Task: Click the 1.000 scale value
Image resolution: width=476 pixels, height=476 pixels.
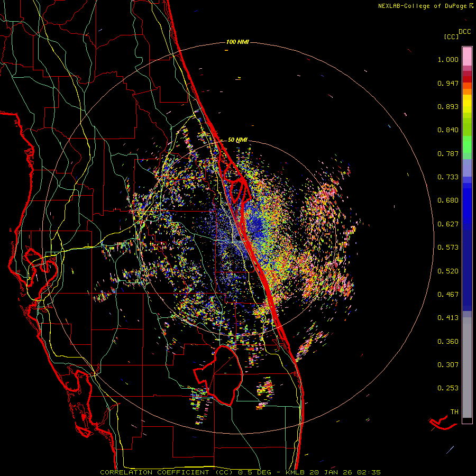Action: coord(448,59)
